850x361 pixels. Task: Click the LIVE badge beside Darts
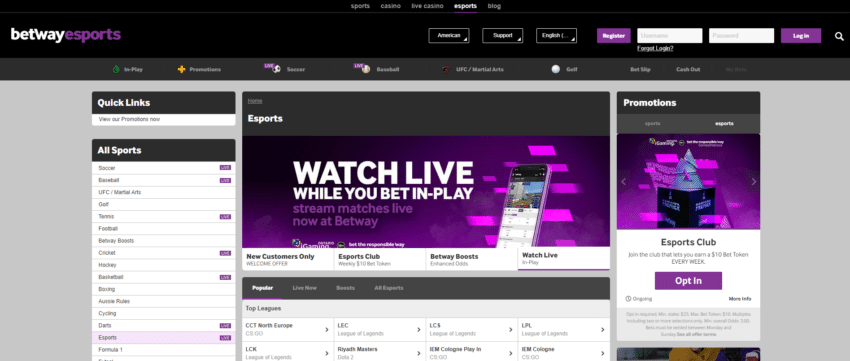[x=226, y=326]
